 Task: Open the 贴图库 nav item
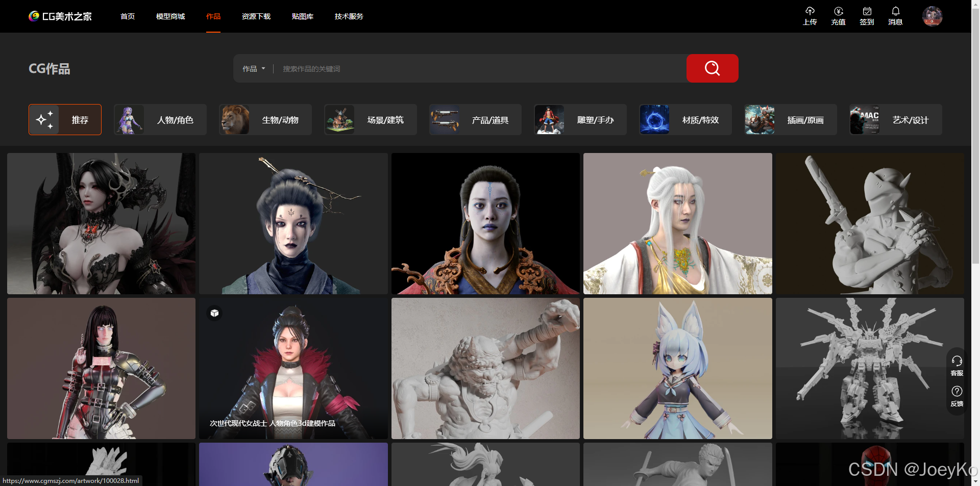303,16
